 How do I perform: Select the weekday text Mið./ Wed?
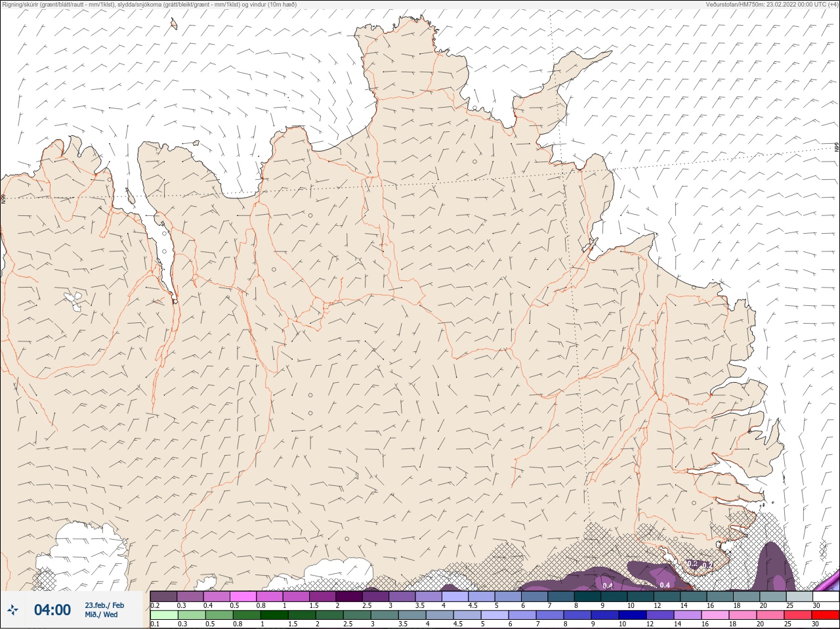(x=101, y=615)
